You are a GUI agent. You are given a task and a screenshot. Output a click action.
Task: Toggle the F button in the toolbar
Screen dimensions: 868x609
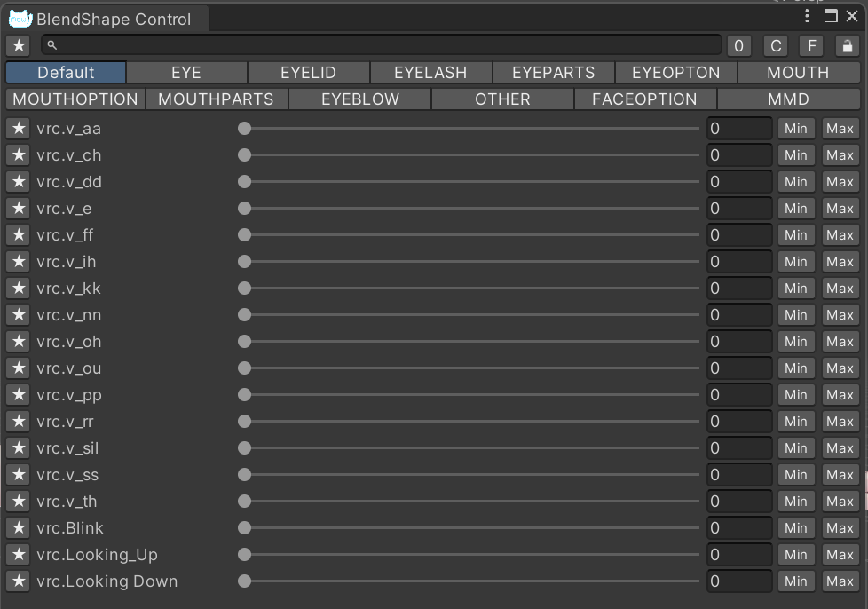click(x=811, y=46)
